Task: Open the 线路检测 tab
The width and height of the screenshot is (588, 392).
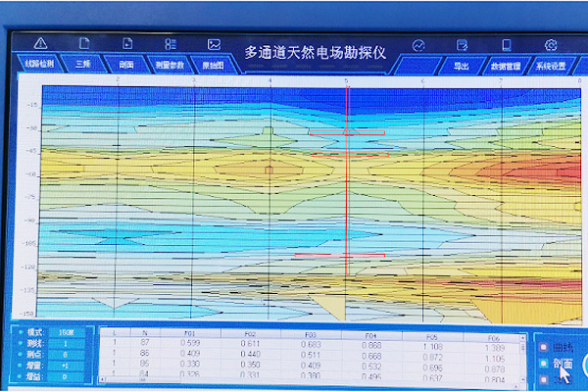Action: (39, 64)
